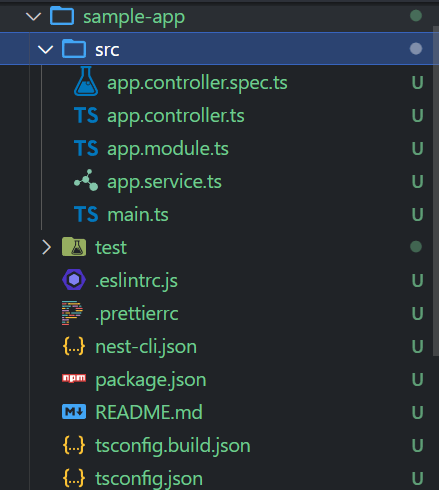Click the braces icon of nest-cli.json
439x490 pixels.
click(74, 346)
